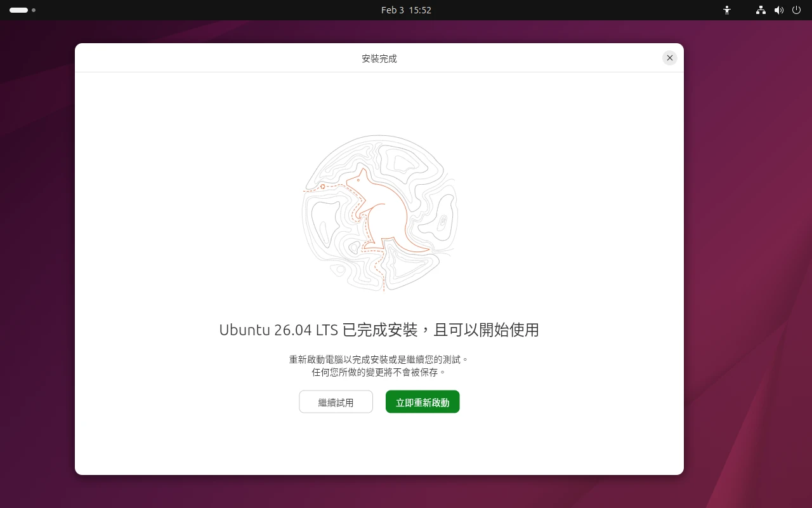812x508 pixels.
Task: Click the small second workspace dot
Action: click(x=34, y=10)
